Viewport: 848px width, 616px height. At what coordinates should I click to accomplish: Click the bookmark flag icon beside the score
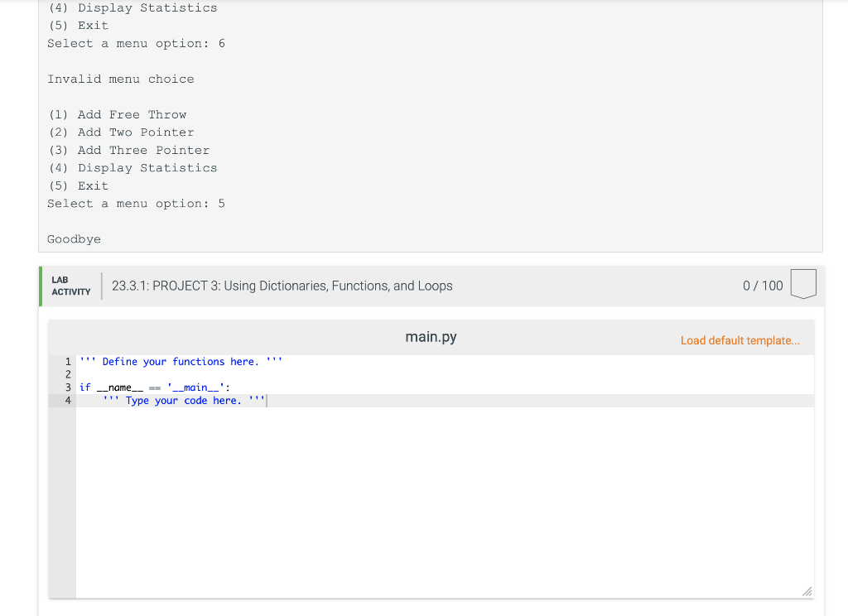click(803, 284)
